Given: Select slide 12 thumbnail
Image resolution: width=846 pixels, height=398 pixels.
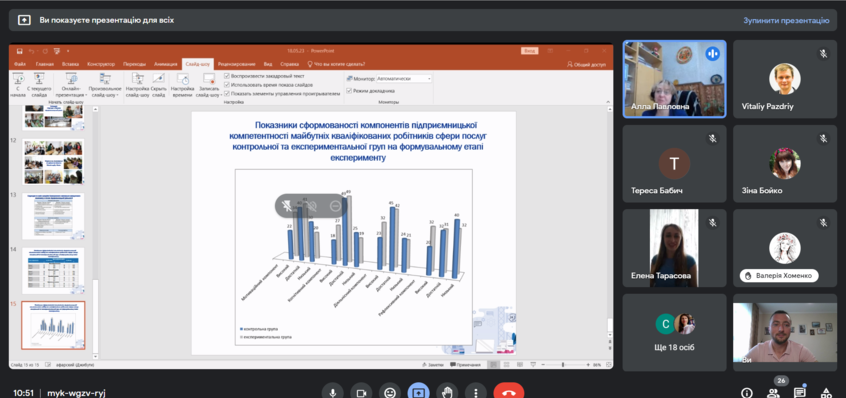Looking at the screenshot, I should tap(53, 162).
